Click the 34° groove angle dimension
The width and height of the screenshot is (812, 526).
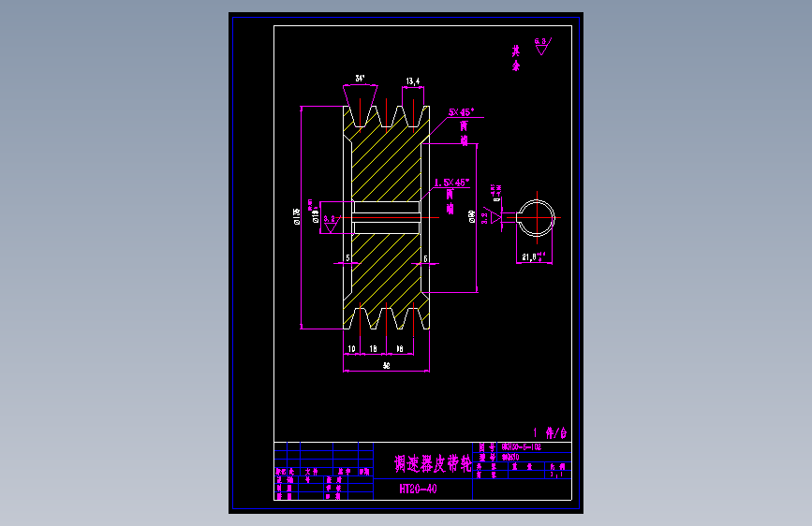tap(360, 79)
